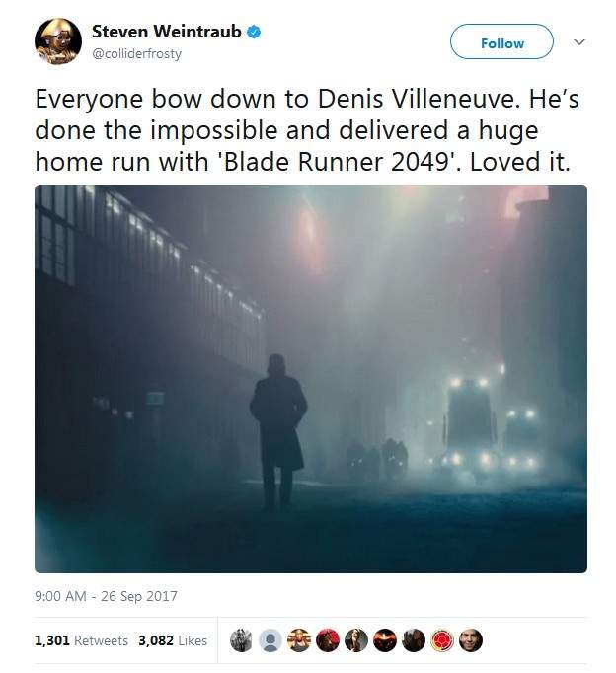Click the seventh dark liker avatar

(x=414, y=640)
